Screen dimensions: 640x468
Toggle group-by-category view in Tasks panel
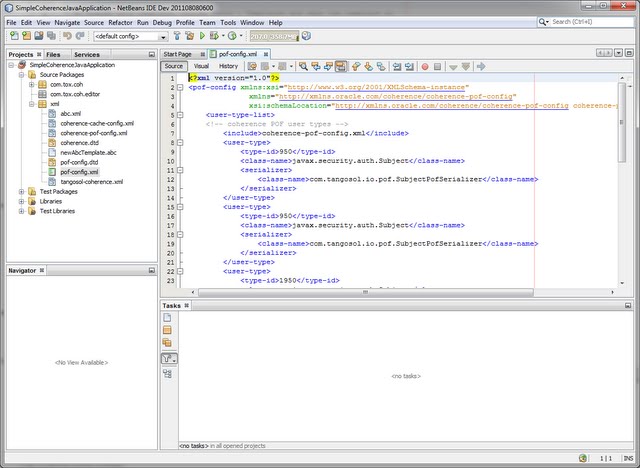(x=167, y=374)
